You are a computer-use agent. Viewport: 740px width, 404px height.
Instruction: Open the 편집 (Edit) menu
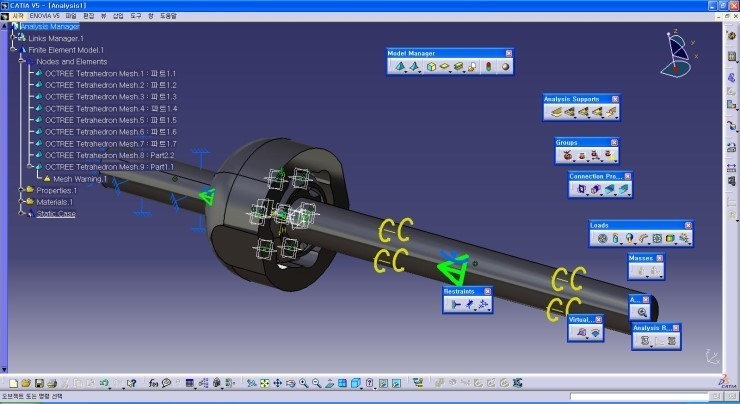(x=88, y=16)
